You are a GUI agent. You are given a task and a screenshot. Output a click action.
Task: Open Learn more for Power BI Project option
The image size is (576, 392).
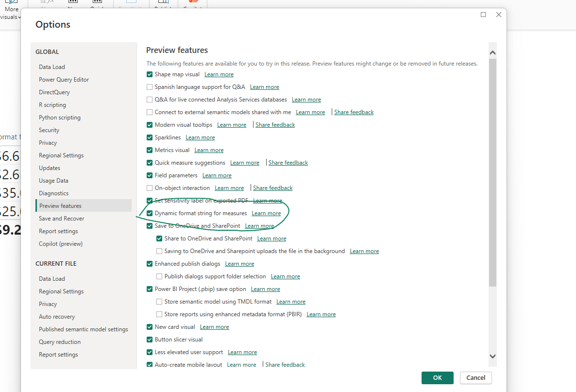click(x=266, y=289)
